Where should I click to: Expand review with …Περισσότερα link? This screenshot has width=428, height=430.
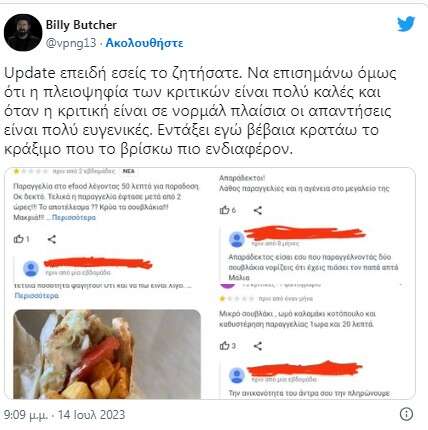(x=71, y=218)
